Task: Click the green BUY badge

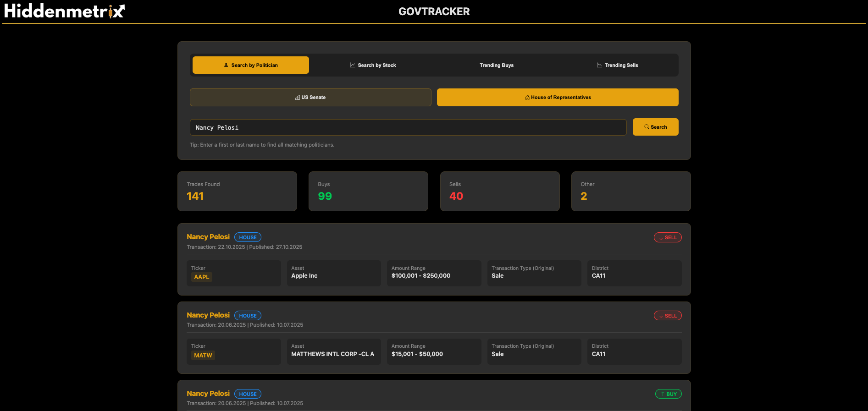Action: coord(669,394)
